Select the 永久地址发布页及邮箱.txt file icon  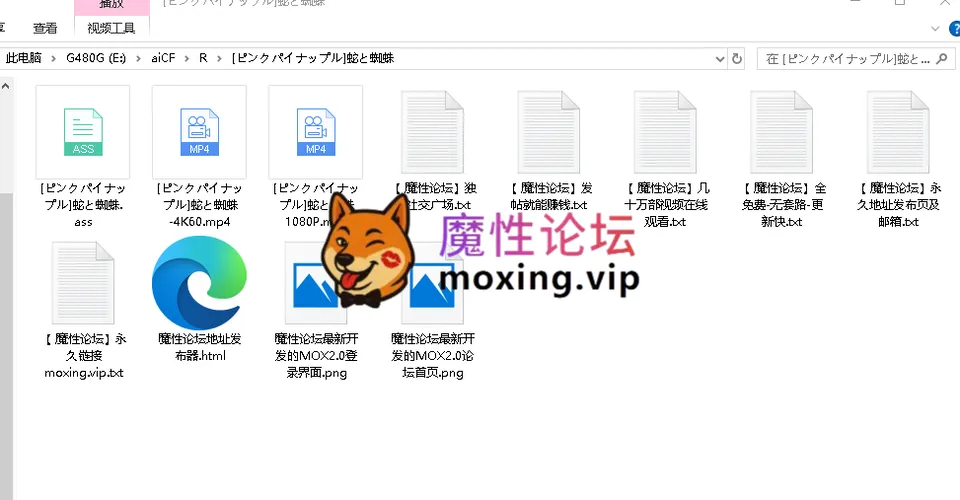[898, 132]
